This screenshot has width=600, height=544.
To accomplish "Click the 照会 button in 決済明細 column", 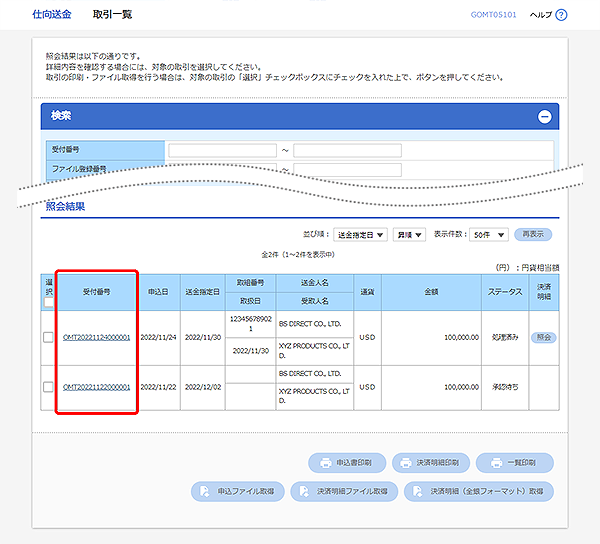I will (543, 338).
